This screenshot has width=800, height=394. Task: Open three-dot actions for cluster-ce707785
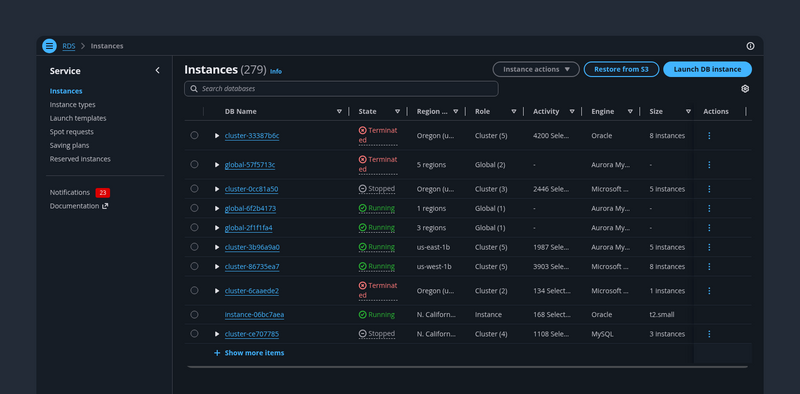[709, 334]
